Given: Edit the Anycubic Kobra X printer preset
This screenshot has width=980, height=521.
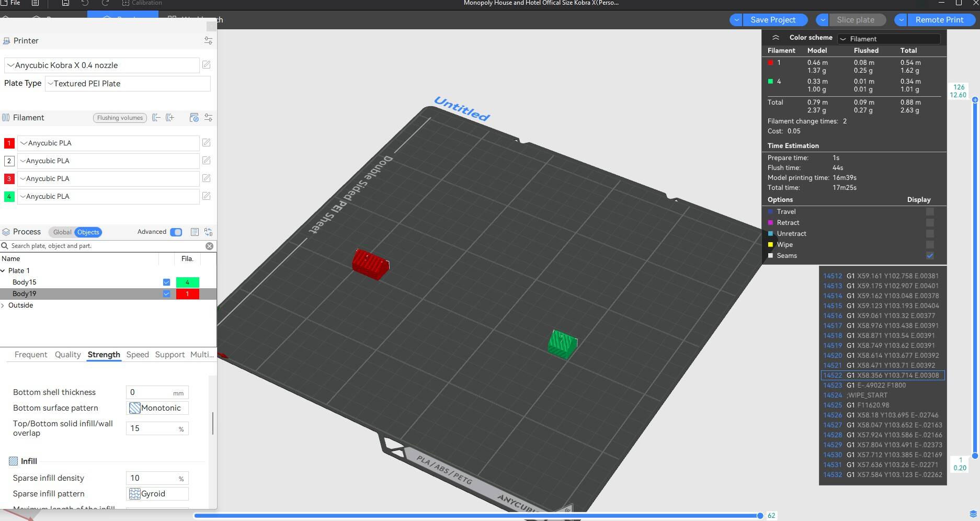Looking at the screenshot, I should (207, 65).
